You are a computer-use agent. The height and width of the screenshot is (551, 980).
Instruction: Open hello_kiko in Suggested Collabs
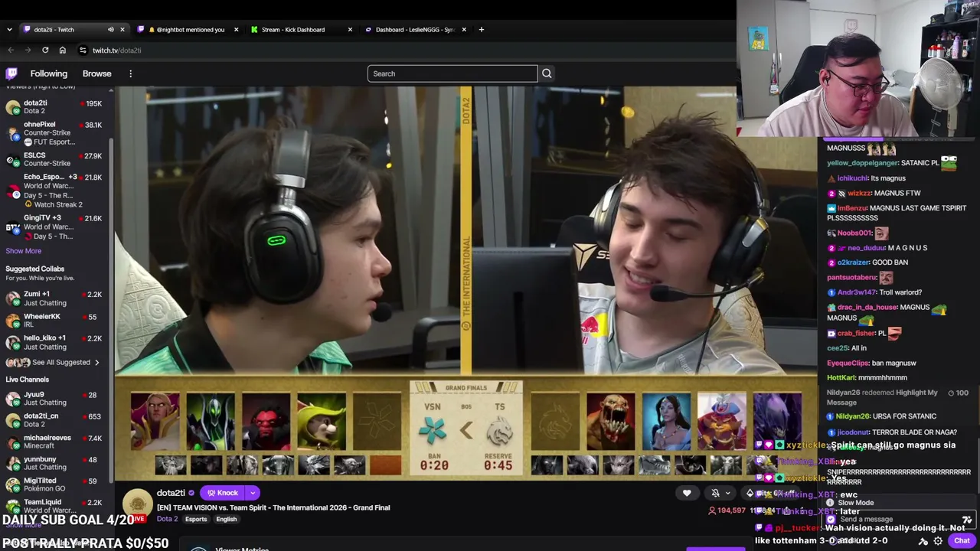[55, 342]
